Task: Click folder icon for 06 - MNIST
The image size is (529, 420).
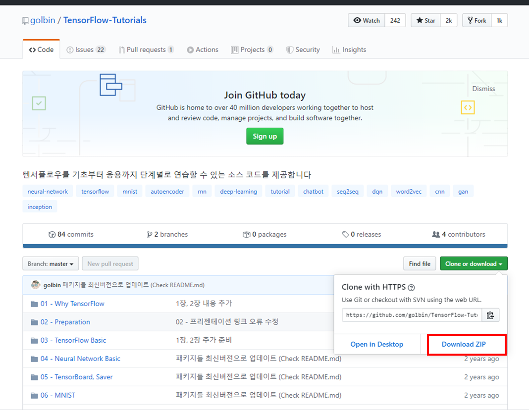Action: click(x=34, y=395)
